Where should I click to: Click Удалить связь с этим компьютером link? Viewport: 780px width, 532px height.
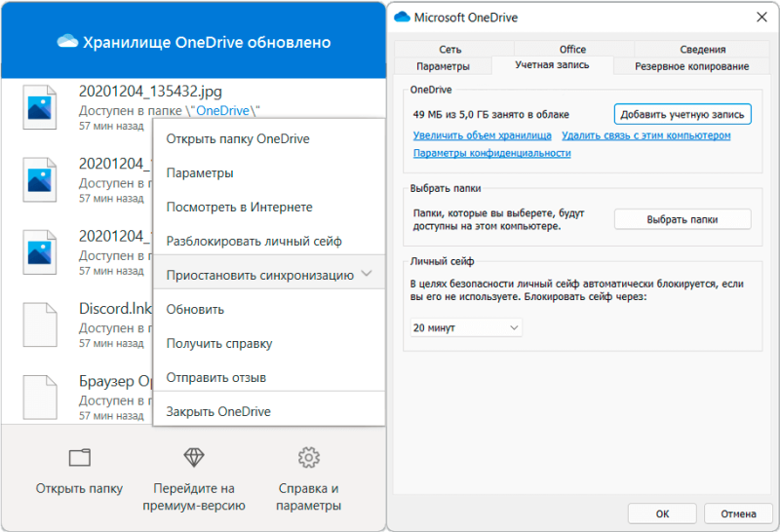(x=646, y=135)
